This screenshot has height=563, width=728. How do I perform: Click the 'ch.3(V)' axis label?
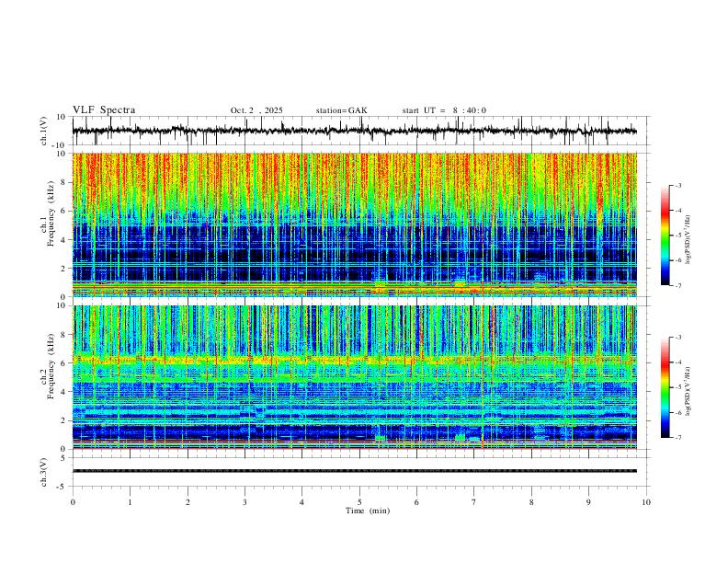click(43, 472)
